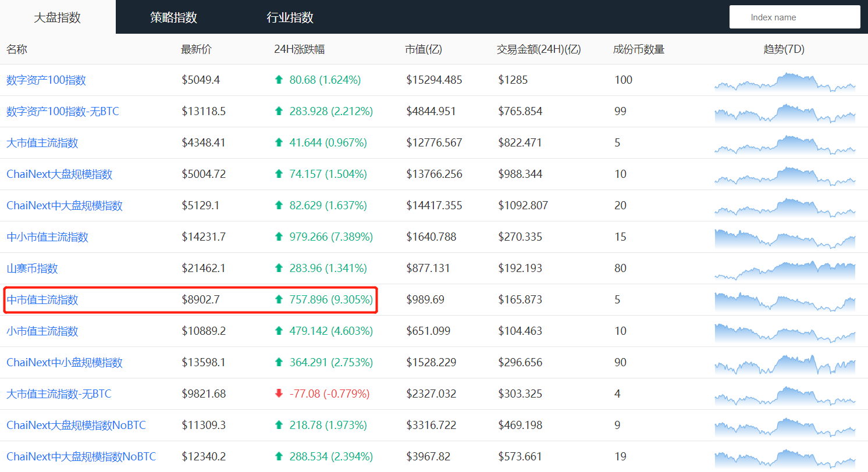Click the green up arrow beside 74.157 (1.504%)

[279, 174]
